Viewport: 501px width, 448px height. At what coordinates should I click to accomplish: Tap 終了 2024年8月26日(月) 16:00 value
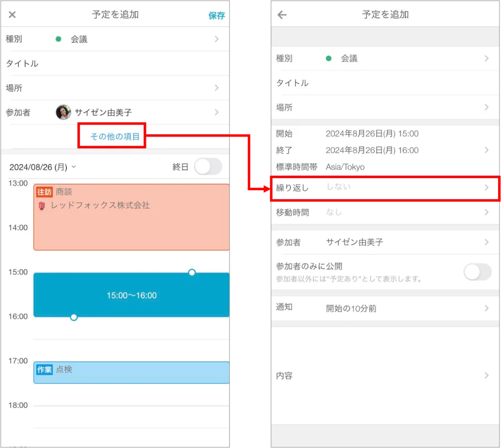pyautogui.click(x=372, y=150)
